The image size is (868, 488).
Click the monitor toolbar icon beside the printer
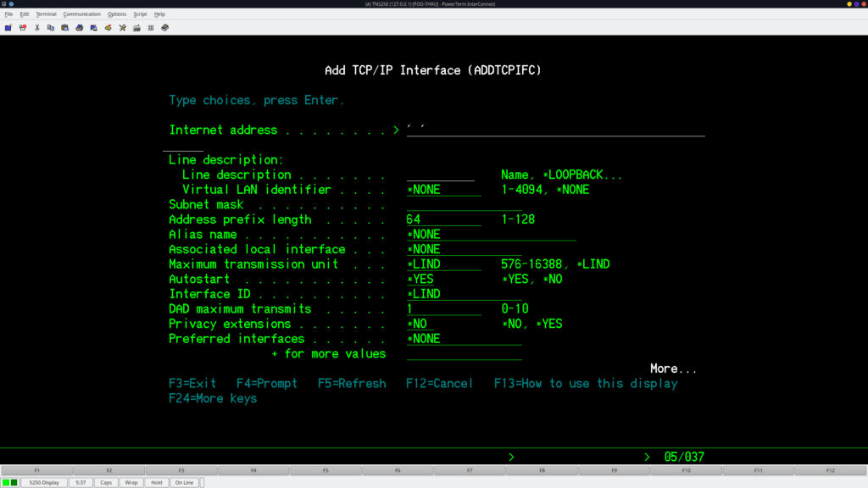coord(93,28)
